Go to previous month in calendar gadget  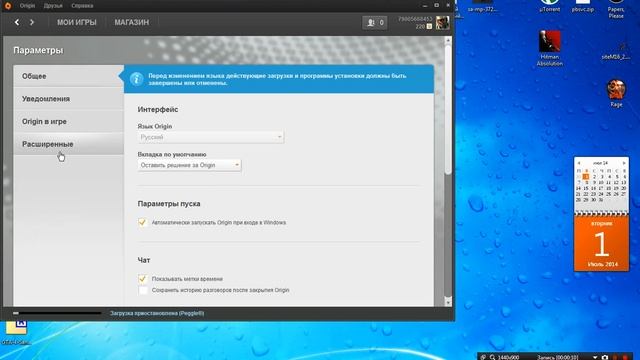[579, 163]
